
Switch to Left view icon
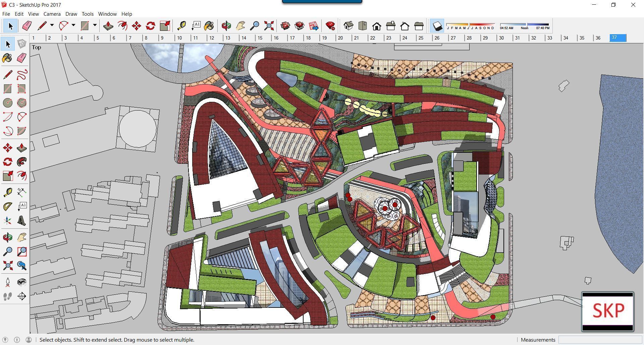pos(419,26)
